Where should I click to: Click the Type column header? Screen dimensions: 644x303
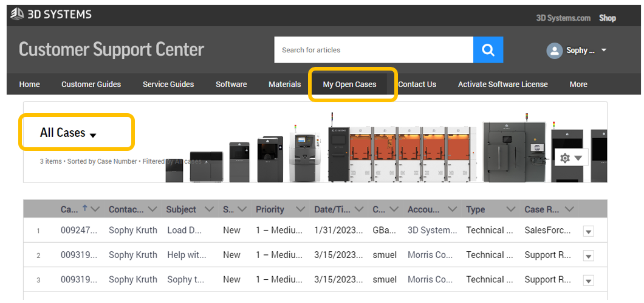(476, 209)
